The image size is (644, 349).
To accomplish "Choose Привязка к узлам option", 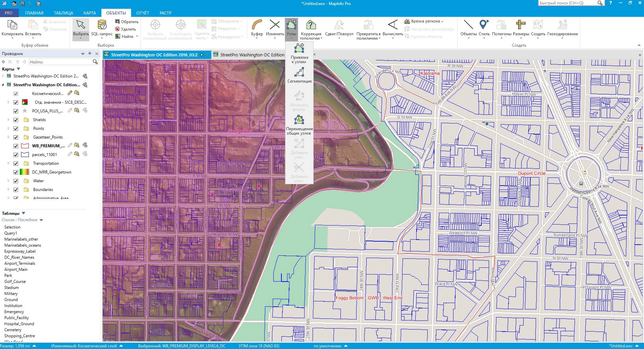I will (x=299, y=54).
